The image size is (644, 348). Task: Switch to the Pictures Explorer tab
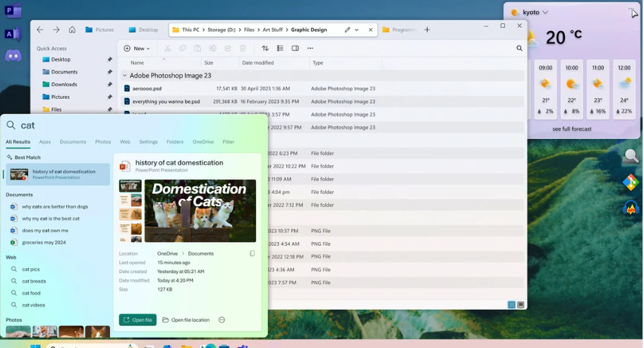99,30
